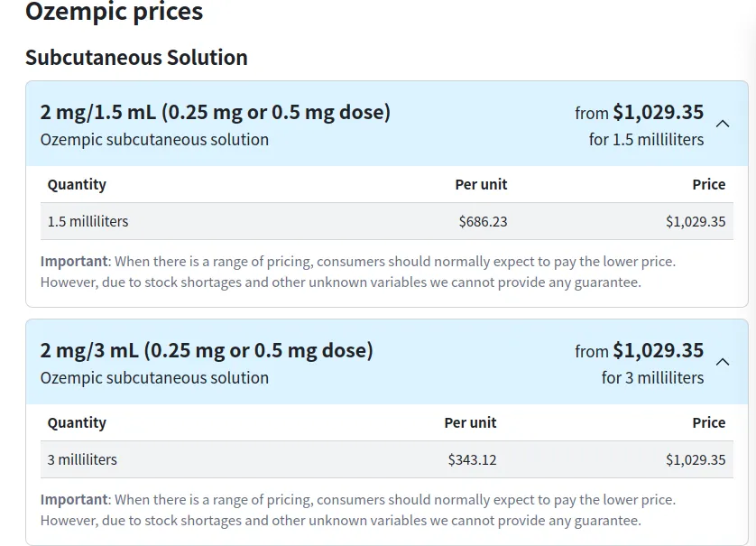Collapse the 2 mg/3 mL section chevron
The width and height of the screenshot is (756, 546).
coord(723,363)
